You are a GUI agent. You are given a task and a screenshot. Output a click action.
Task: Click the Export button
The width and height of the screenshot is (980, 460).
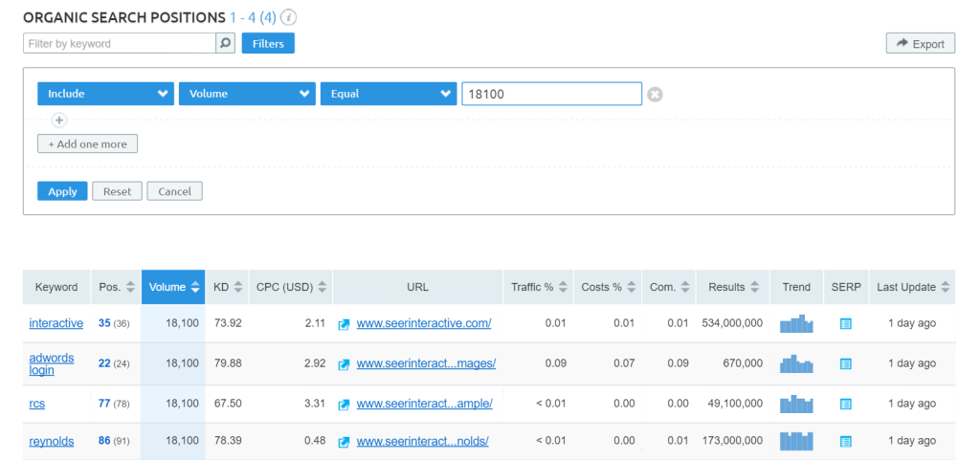(x=920, y=44)
